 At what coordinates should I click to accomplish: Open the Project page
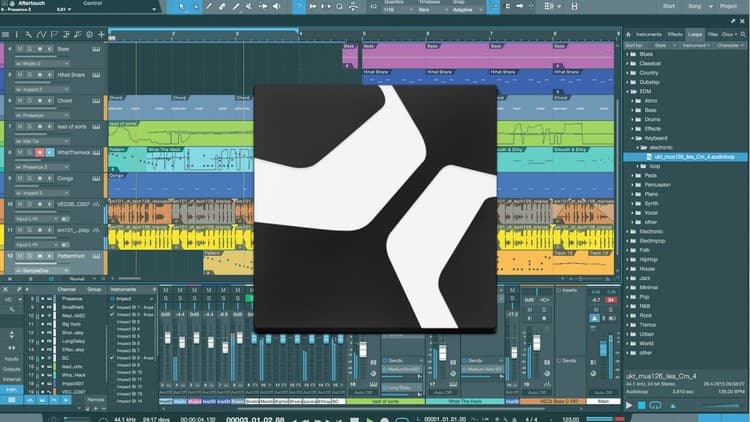click(x=728, y=6)
